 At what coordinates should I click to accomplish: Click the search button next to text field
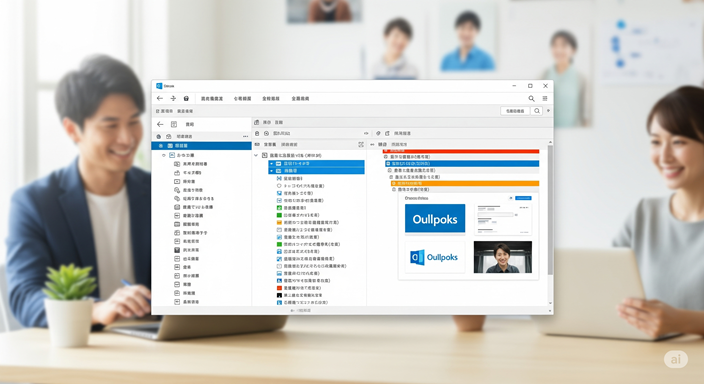click(537, 111)
